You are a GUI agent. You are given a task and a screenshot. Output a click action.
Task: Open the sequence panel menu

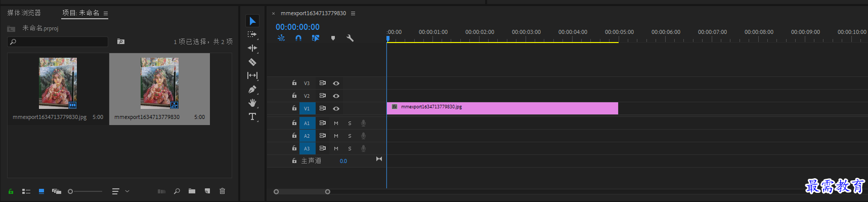pos(353,14)
